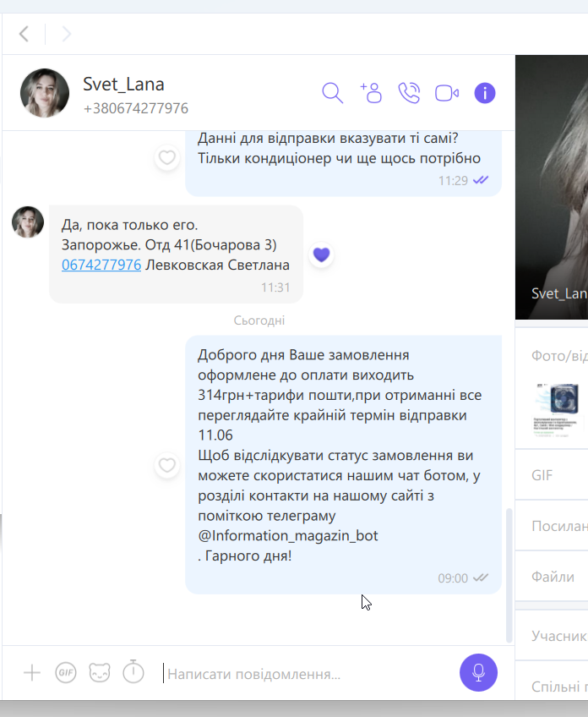
Task: Open the fan product photo thumbnail
Action: (557, 410)
